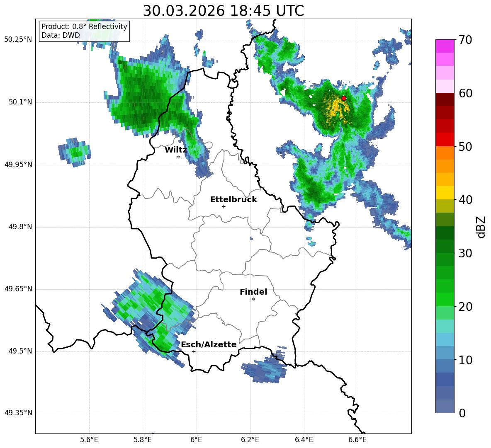Click the Esch/Alzette city label

[209, 344]
